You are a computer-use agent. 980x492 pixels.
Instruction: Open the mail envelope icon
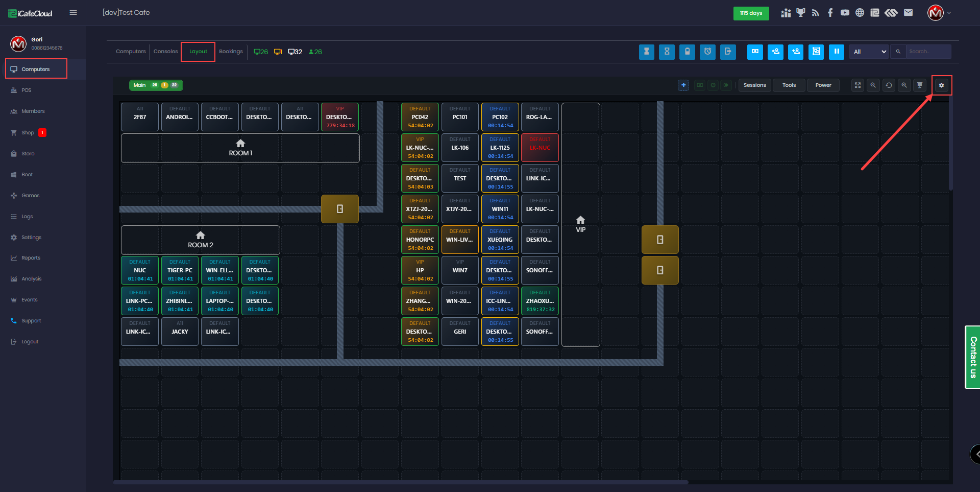click(x=908, y=13)
